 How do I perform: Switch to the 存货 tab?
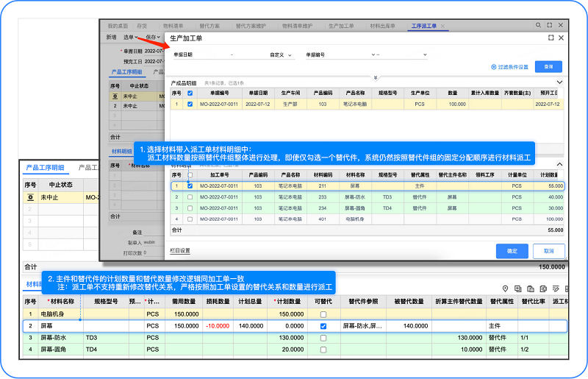pos(142,26)
